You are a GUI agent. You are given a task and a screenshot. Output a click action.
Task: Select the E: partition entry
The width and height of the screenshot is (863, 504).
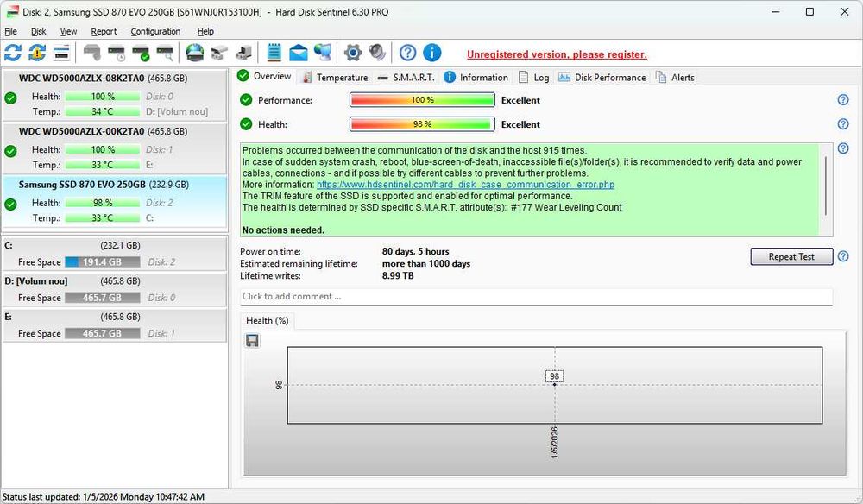(115, 325)
